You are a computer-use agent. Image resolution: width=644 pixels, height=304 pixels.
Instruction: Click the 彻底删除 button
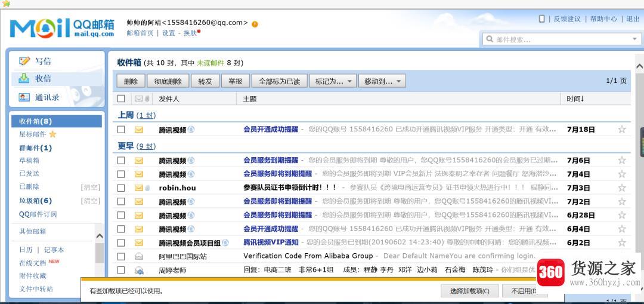(168, 81)
